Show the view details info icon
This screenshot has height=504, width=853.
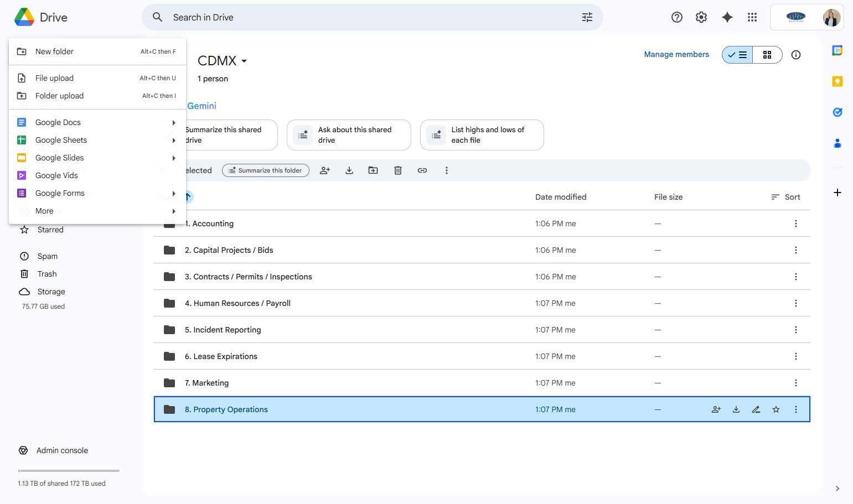[796, 55]
